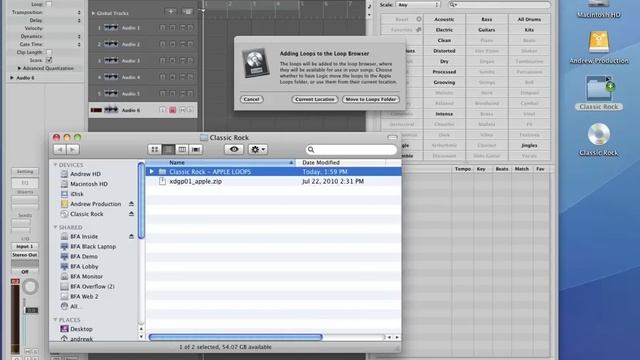Switch Finder to icon view
This screenshot has height=360, width=640.
tap(155, 149)
